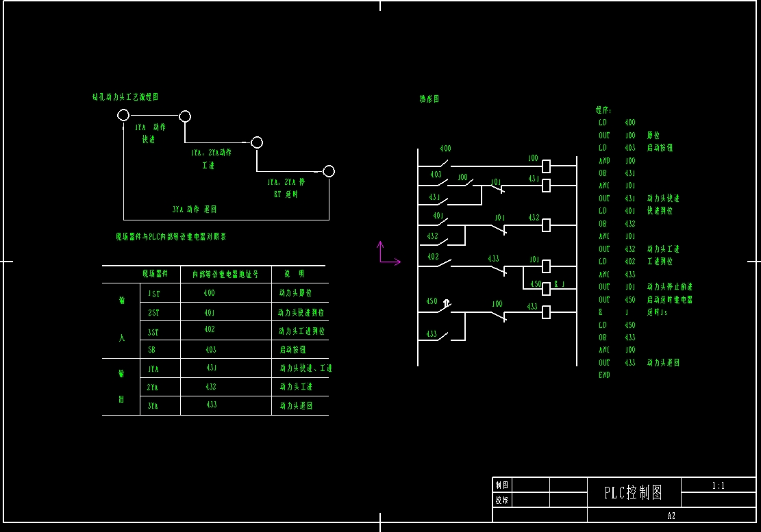Select the 'END' instruction line
761x532 pixels.
[x=604, y=375]
